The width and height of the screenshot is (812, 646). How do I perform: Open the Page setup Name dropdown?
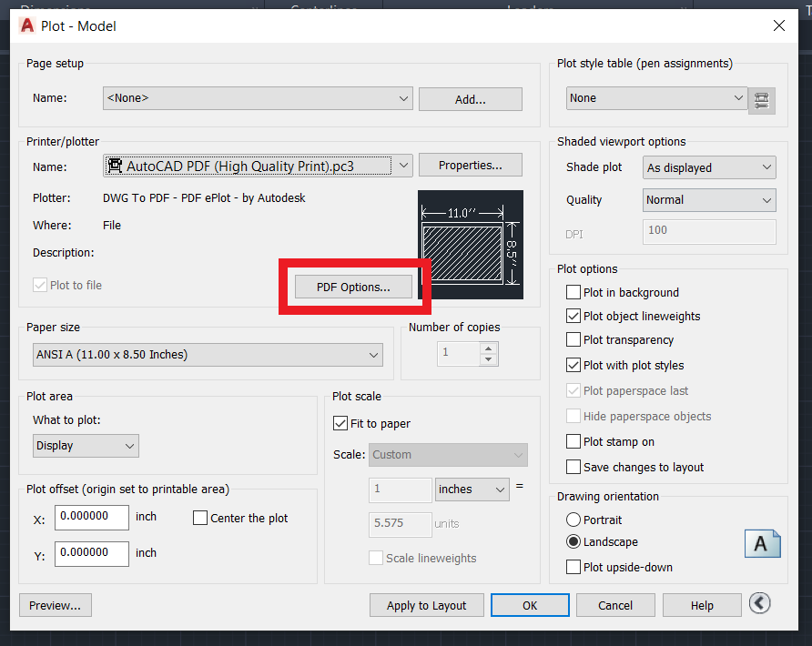tap(258, 98)
